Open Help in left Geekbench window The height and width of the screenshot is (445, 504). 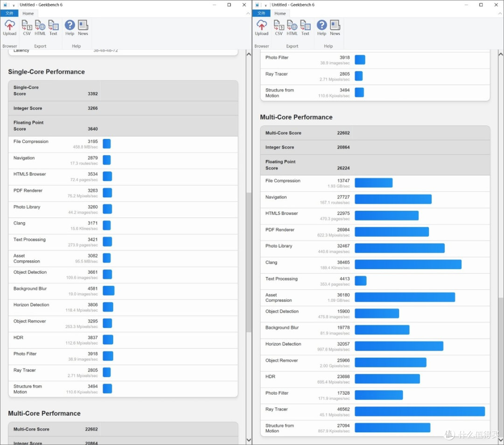70,28
